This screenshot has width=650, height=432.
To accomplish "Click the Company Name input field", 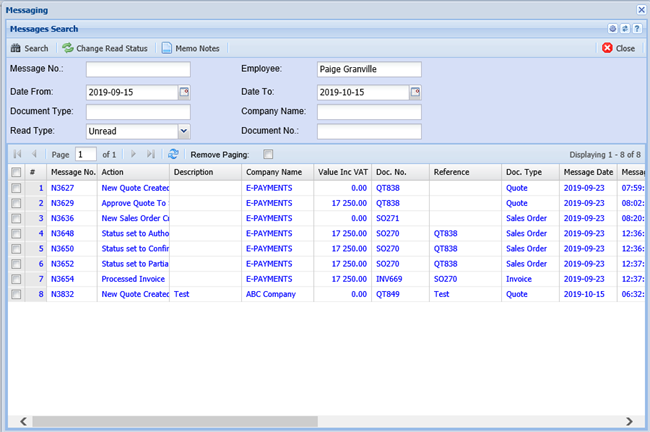I will coord(369,111).
